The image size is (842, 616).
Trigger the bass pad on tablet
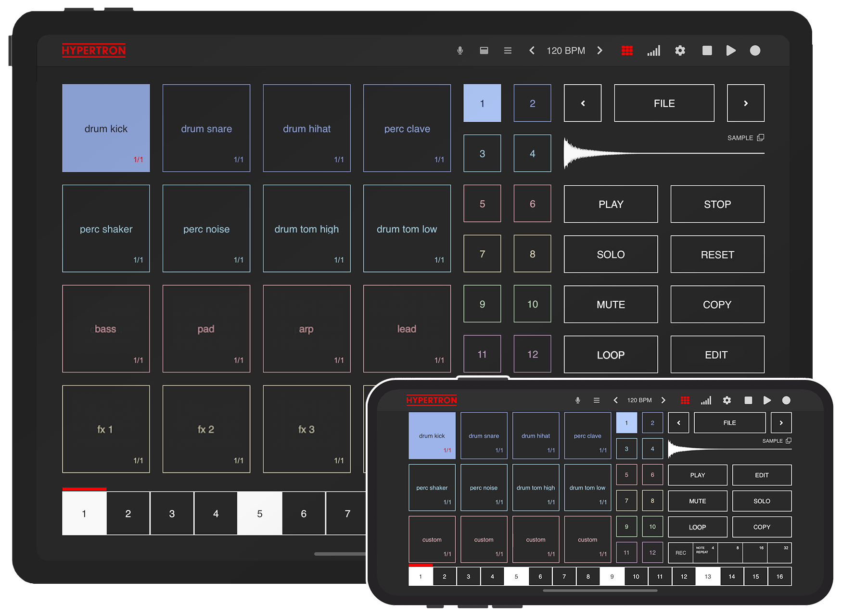pyautogui.click(x=106, y=329)
